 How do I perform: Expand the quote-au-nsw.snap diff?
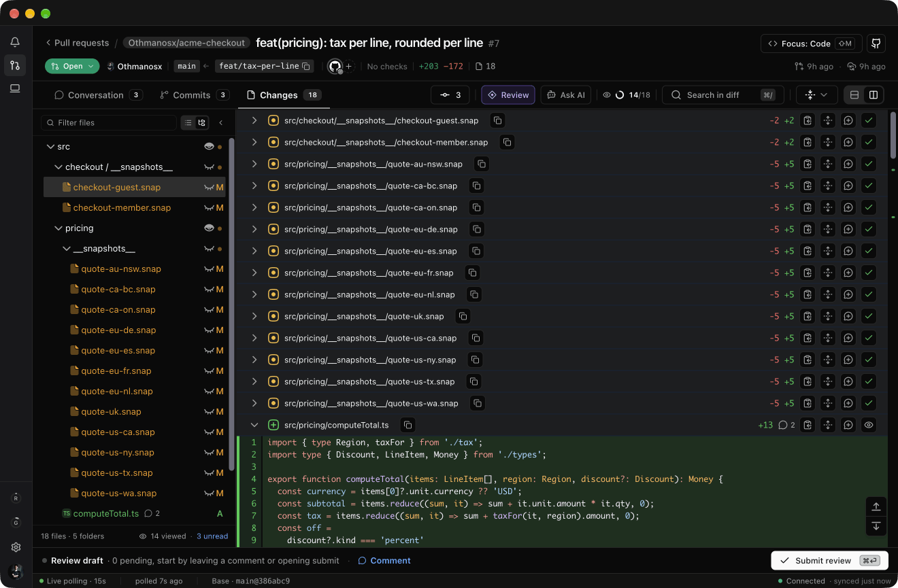point(254,164)
